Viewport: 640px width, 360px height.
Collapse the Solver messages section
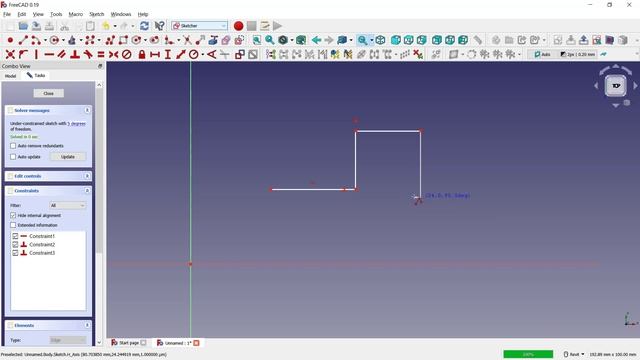click(x=87, y=110)
